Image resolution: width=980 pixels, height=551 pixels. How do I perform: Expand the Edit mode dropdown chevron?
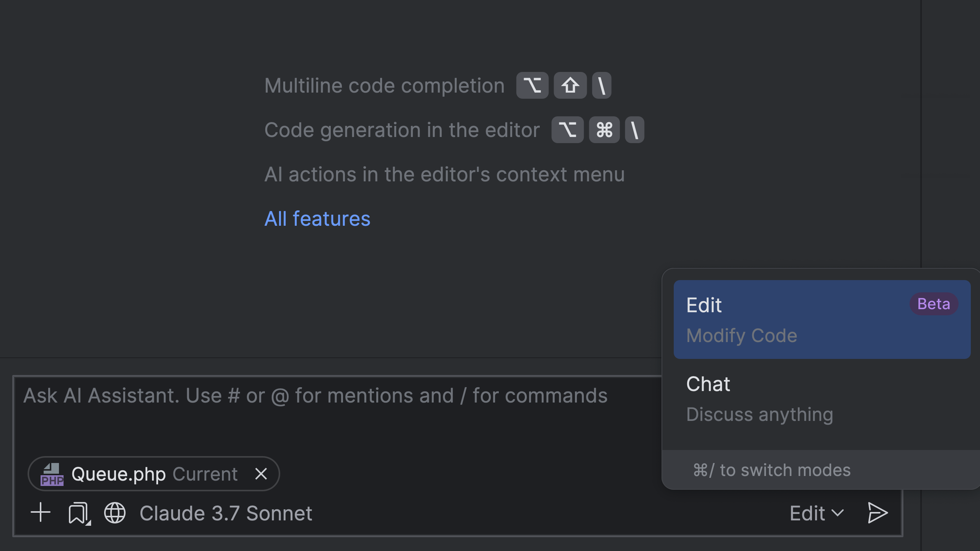point(838,513)
